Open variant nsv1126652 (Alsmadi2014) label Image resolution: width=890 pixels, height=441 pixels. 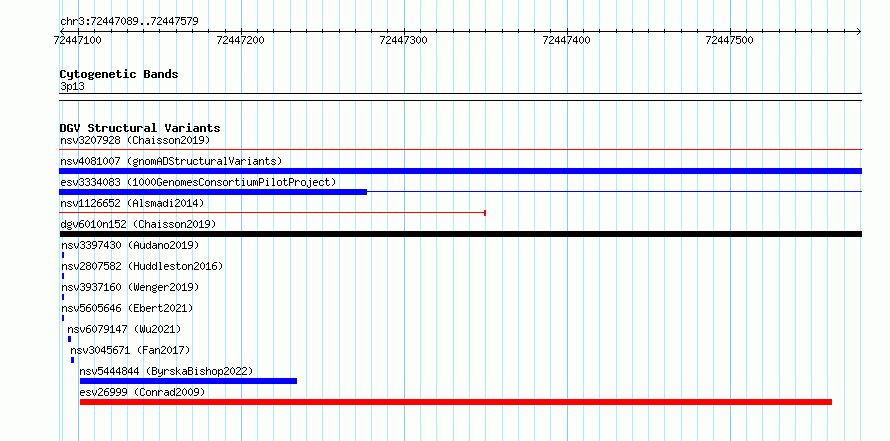tap(132, 203)
